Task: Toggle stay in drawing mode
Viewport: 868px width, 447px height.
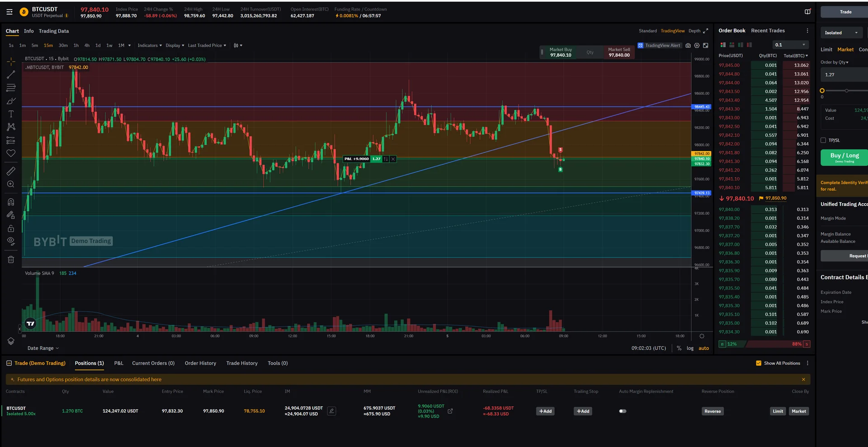Action: (11, 215)
